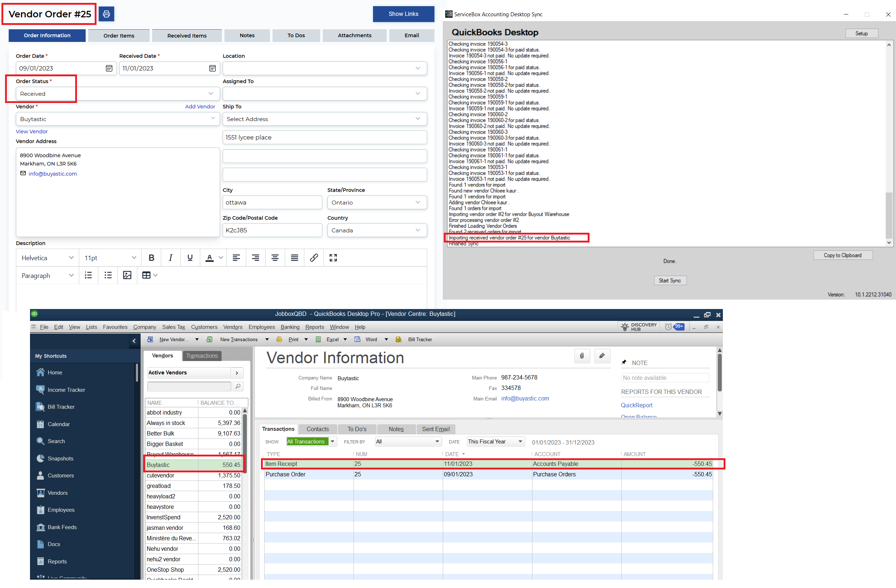
Task: Click the paperclip attach icon in Vendor Information
Action: [582, 356]
